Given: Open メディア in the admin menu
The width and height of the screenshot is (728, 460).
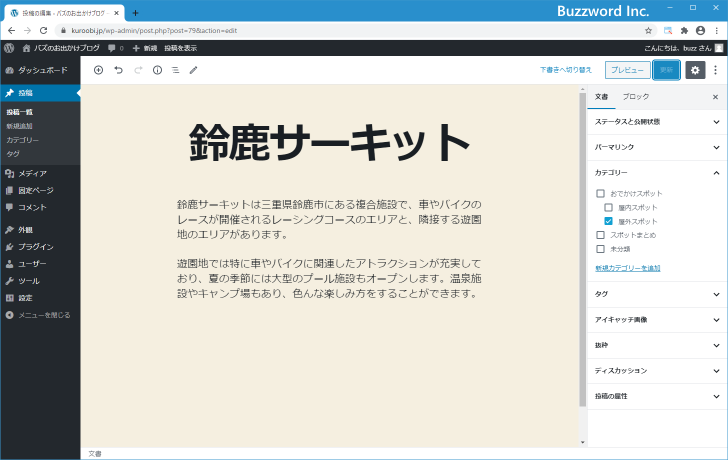Looking at the screenshot, I should [40, 174].
